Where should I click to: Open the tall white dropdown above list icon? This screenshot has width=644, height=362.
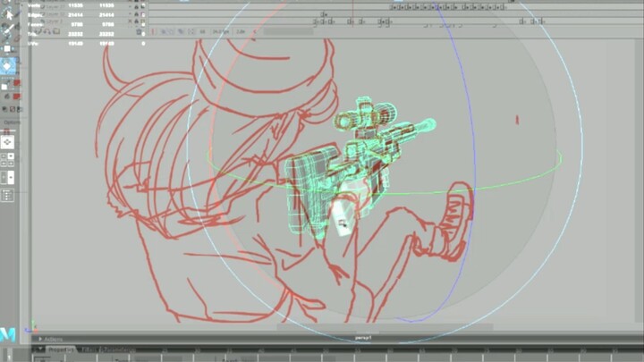(11, 178)
